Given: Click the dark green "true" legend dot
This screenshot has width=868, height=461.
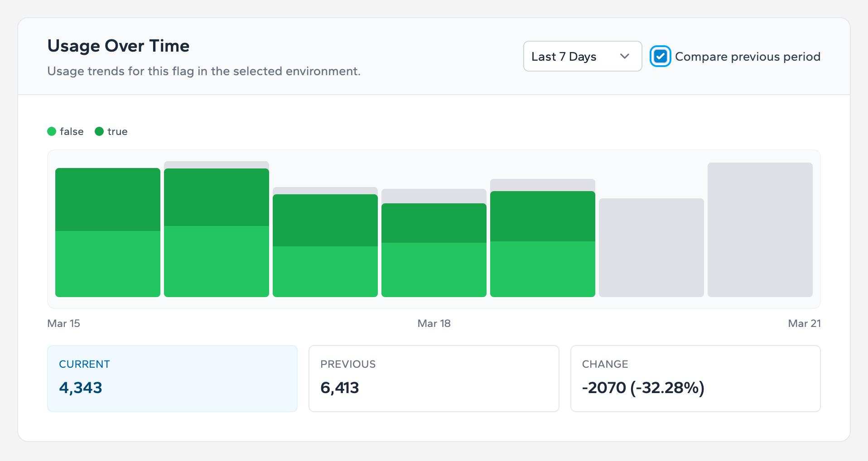Looking at the screenshot, I should [x=99, y=131].
